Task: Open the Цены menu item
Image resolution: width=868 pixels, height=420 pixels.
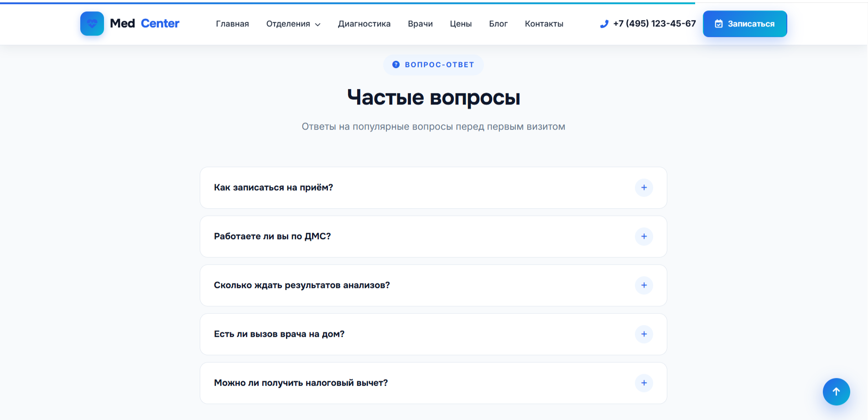Action: (x=461, y=24)
